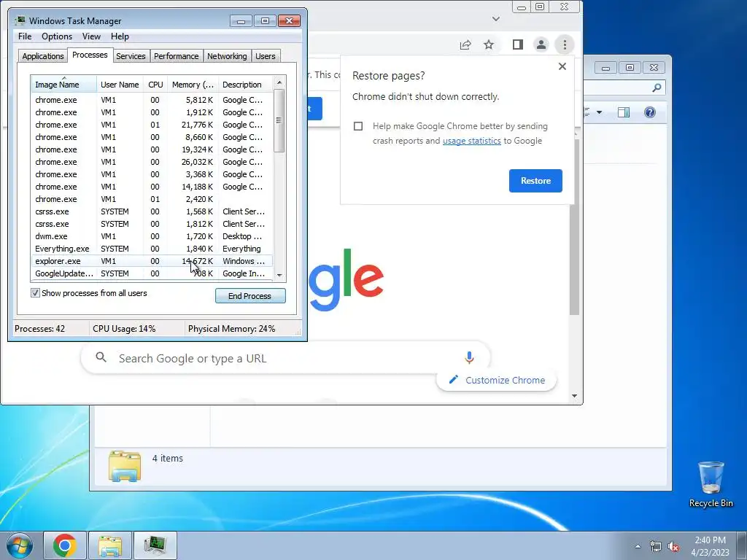Click the voice search microphone icon
Image resolution: width=747 pixels, height=560 pixels.
click(469, 357)
